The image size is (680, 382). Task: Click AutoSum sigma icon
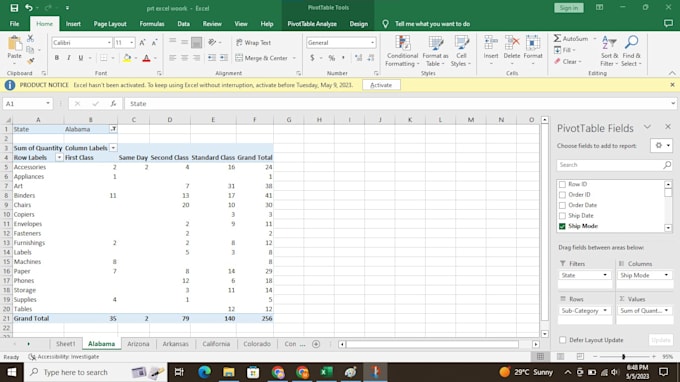(557, 39)
